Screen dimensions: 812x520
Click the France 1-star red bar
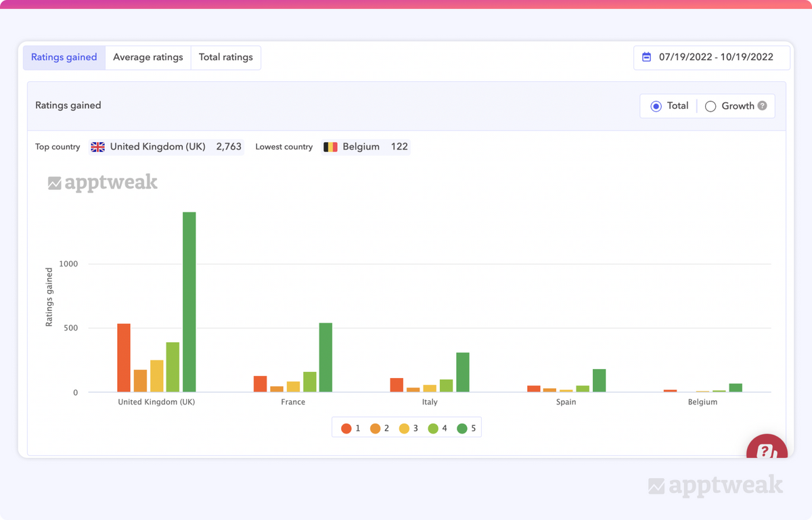(x=261, y=384)
